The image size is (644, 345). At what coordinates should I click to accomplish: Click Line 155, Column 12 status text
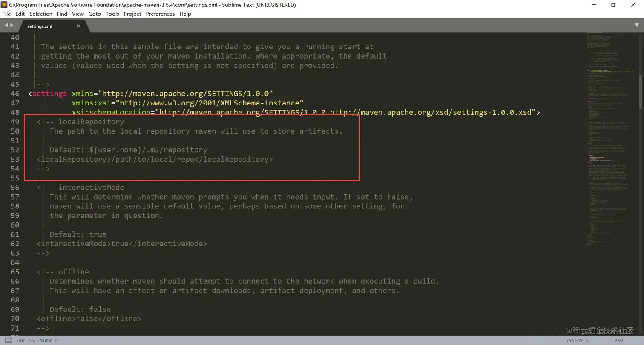click(38, 340)
